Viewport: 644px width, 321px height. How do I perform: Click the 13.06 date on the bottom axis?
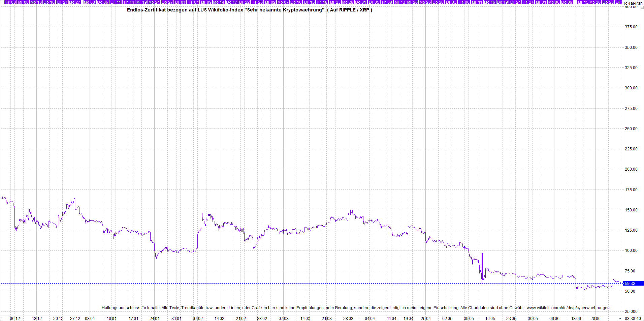pyautogui.click(x=576, y=319)
